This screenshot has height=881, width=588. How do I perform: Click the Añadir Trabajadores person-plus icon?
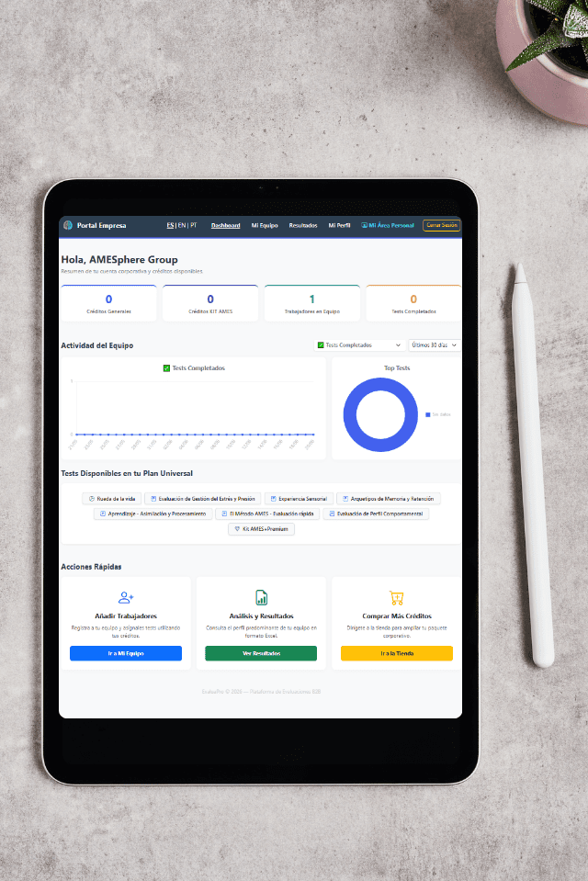(x=126, y=597)
